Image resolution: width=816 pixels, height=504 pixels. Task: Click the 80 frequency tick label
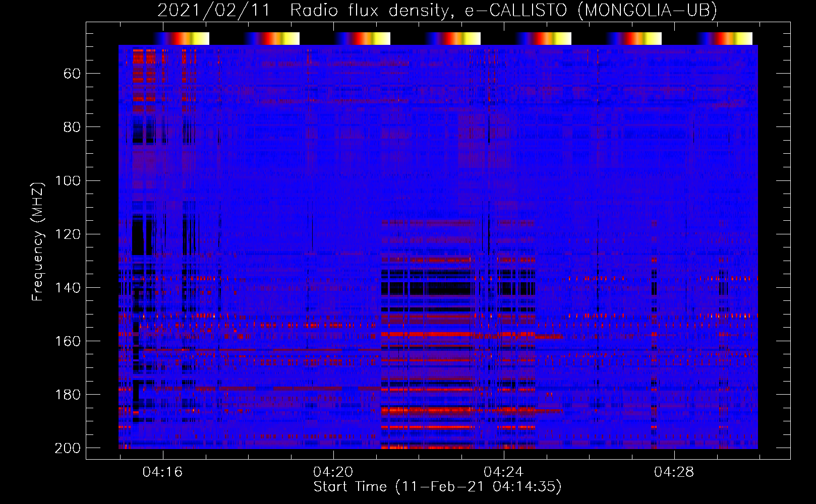pyautogui.click(x=72, y=128)
